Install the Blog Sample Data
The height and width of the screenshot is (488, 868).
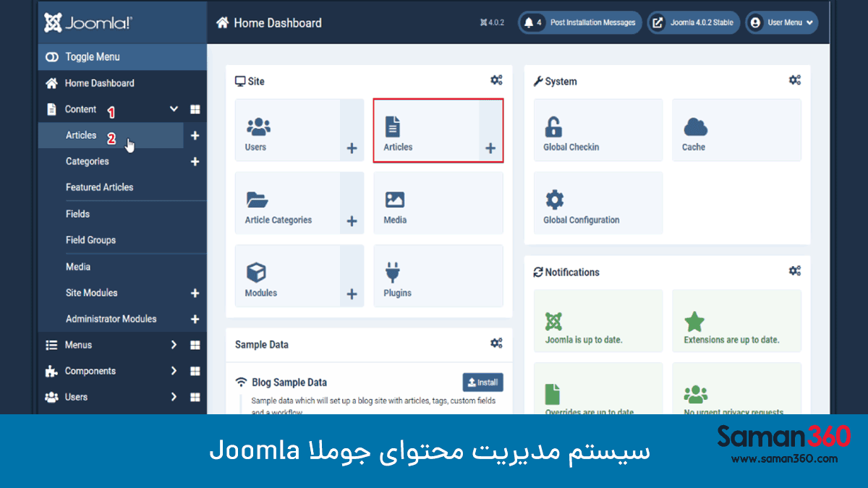pos(482,382)
